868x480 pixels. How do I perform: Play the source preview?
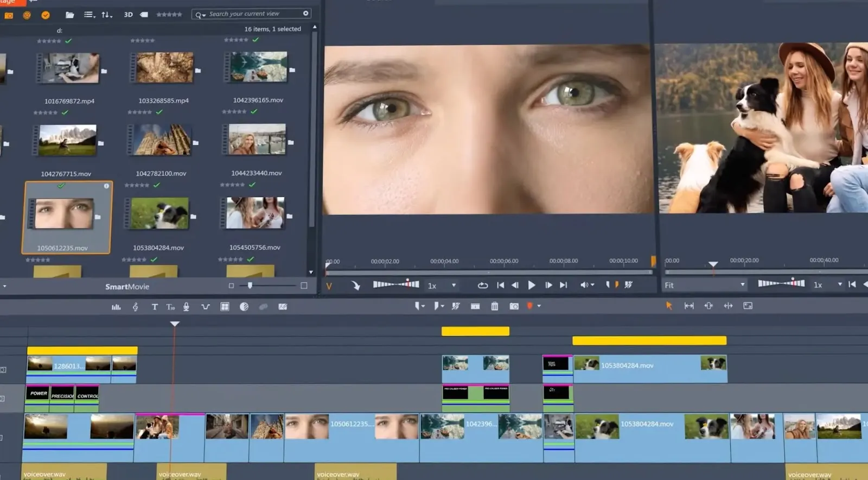click(x=532, y=285)
